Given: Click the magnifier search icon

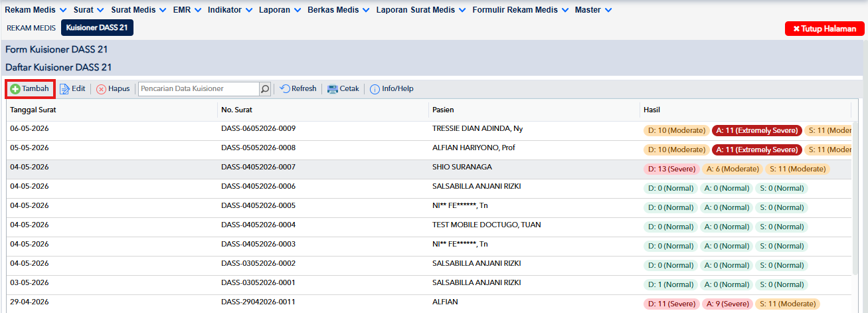Looking at the screenshot, I should 264,88.
